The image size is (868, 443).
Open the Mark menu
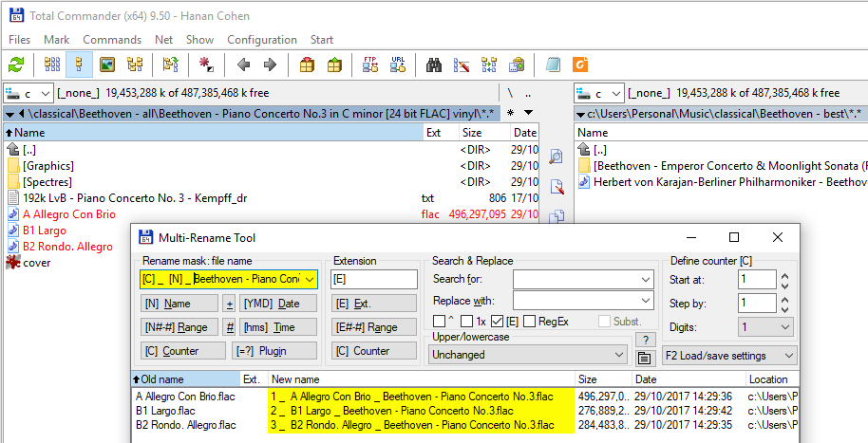pyautogui.click(x=56, y=39)
